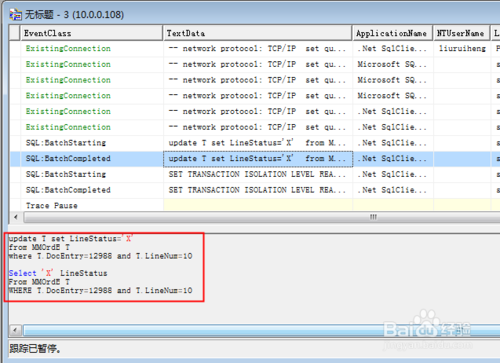Click the ApplicationName column header

coord(393,33)
